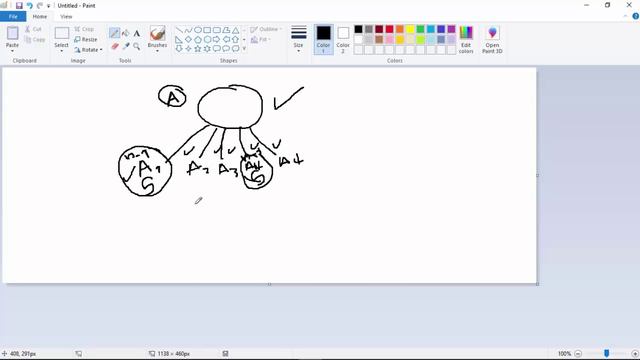Select the Color picker eyedropper tool
The width and height of the screenshot is (640, 360).
[x=126, y=46]
